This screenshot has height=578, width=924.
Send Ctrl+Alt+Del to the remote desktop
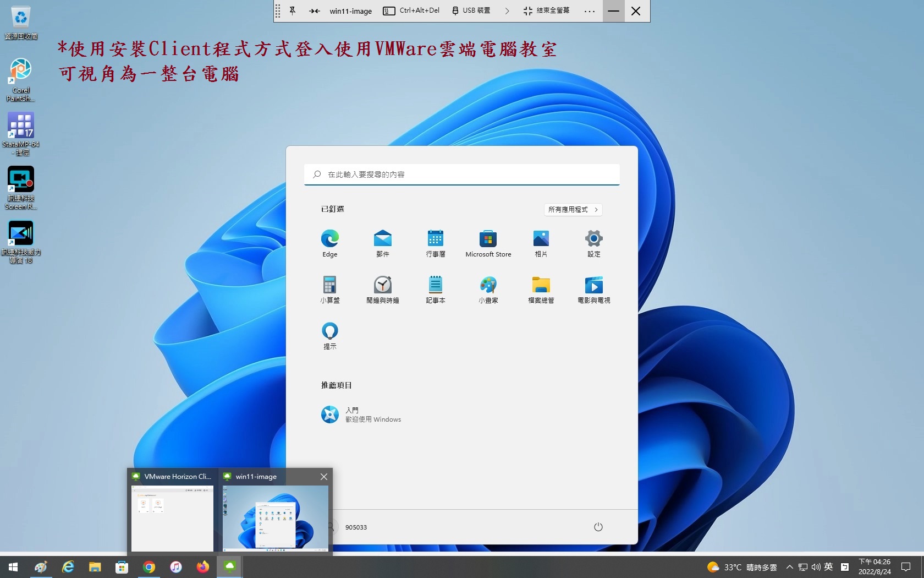pyautogui.click(x=411, y=10)
